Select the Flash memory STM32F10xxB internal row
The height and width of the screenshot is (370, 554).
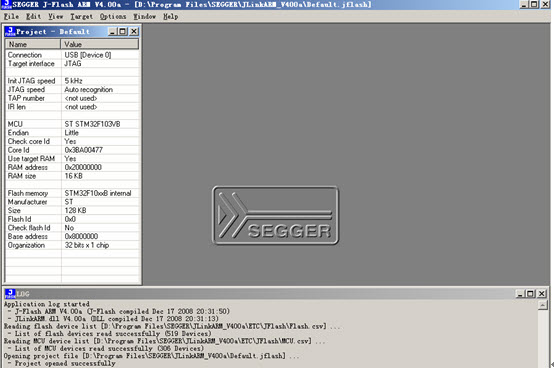(x=72, y=193)
